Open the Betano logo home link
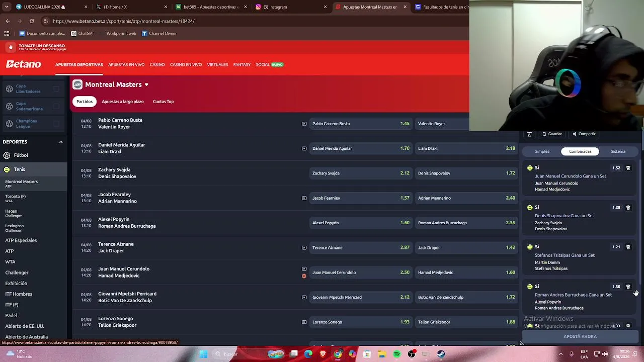This screenshot has width=644, height=362. coord(24,64)
